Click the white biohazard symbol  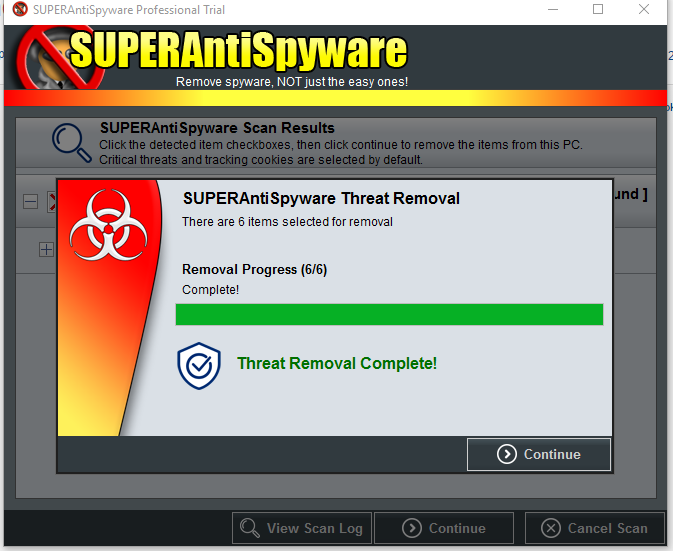109,225
